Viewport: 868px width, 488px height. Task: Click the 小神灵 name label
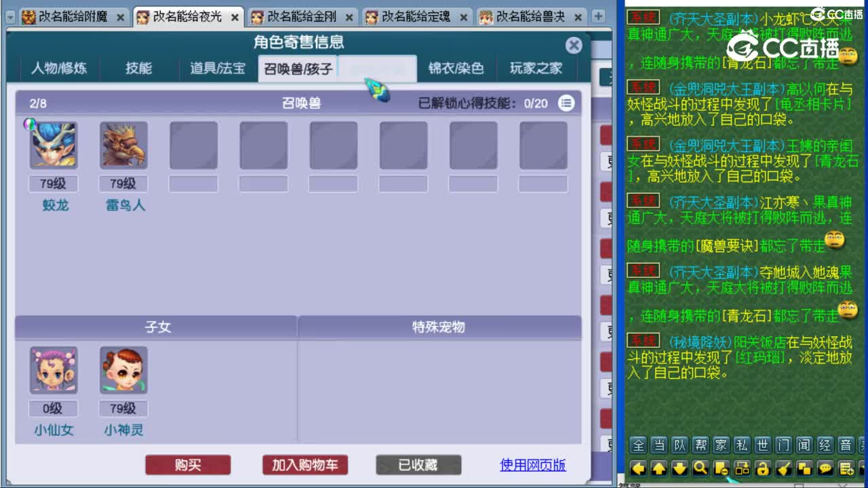coord(123,430)
